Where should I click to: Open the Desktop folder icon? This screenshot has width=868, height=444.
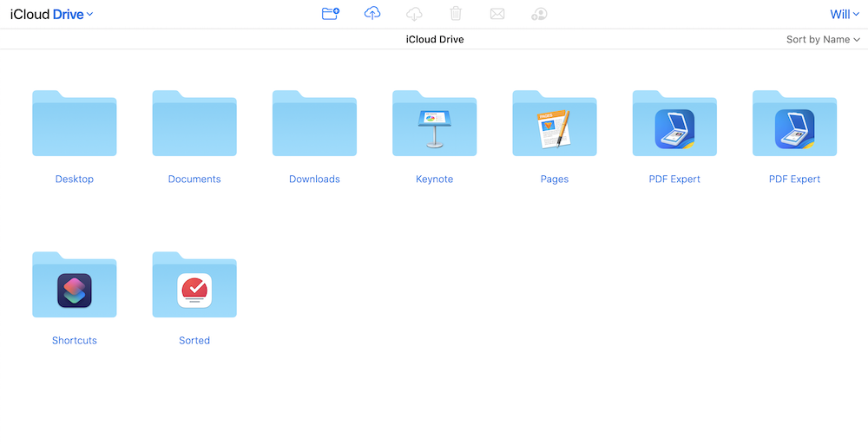(x=74, y=123)
